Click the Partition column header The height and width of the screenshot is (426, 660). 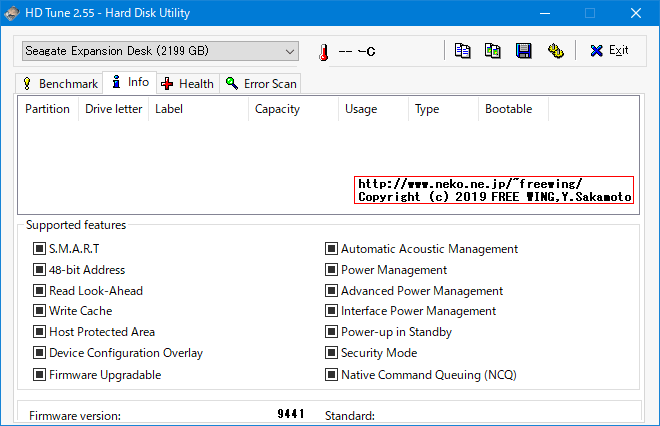47,109
